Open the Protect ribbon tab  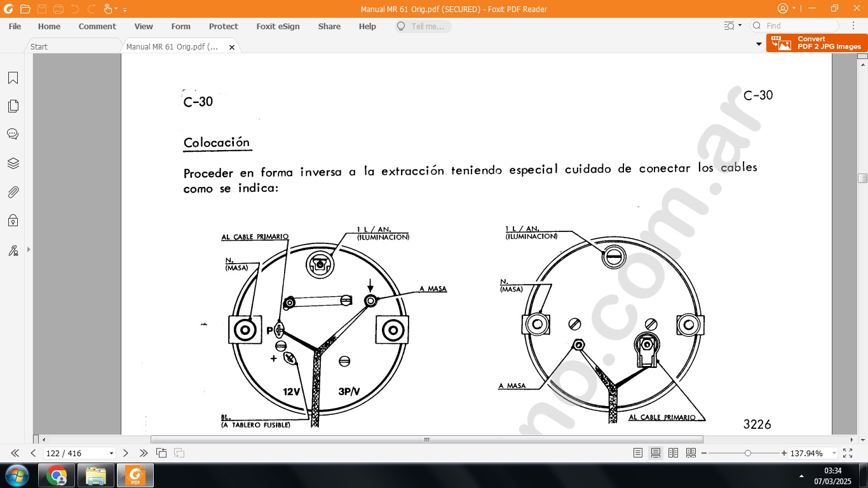(224, 27)
